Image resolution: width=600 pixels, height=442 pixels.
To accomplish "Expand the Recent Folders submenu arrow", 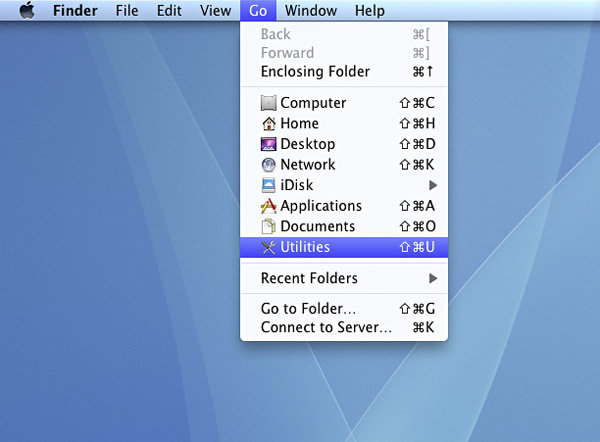I will (x=433, y=278).
